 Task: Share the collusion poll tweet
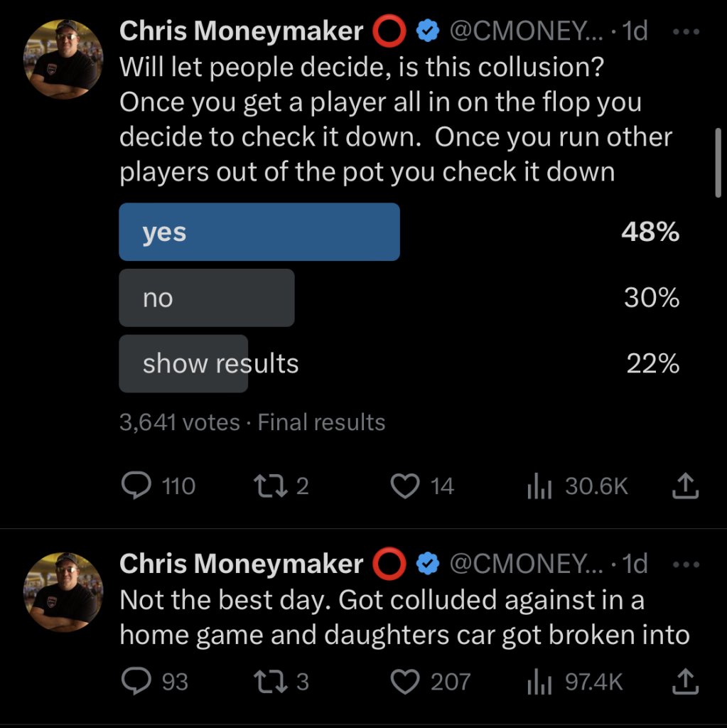pos(686,486)
